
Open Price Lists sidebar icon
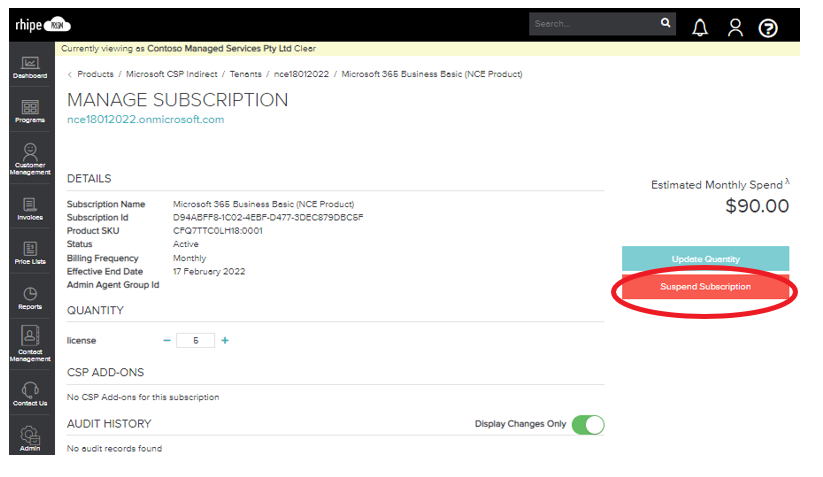tap(30, 253)
